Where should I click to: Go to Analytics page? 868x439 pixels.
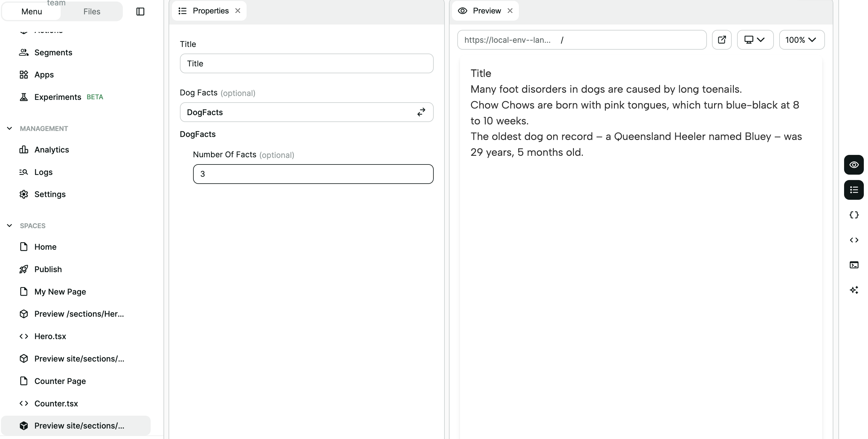click(x=51, y=150)
